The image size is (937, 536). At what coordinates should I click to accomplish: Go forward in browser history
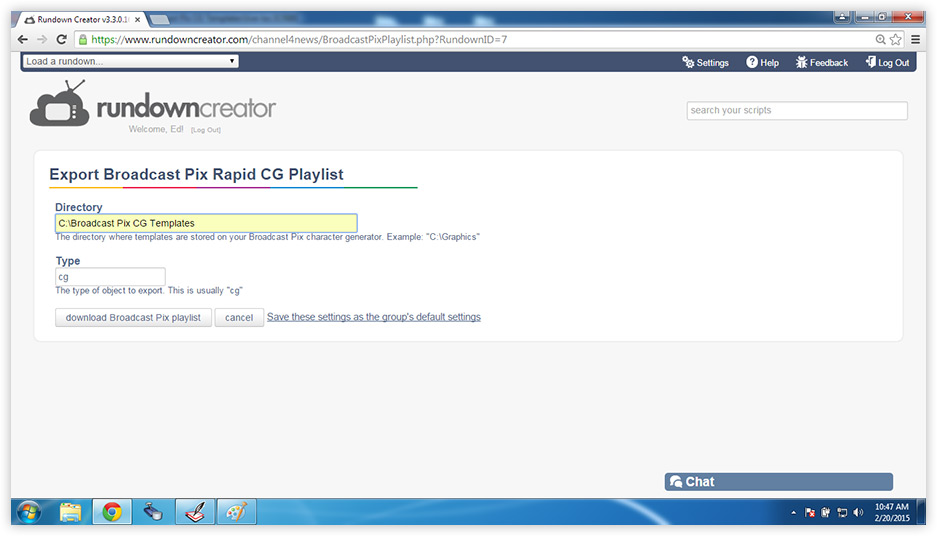click(42, 39)
